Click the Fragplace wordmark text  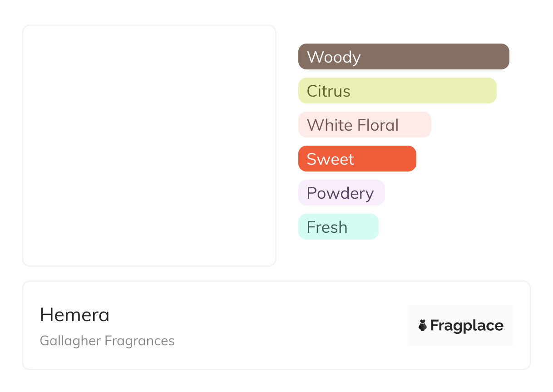(467, 325)
